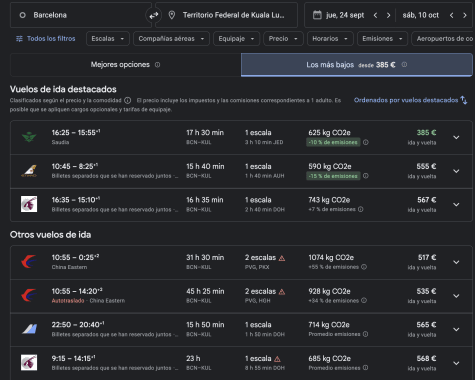Click warning icon on 45 h 25 min flight
Screen dimensions: 475x380
pos(282,292)
